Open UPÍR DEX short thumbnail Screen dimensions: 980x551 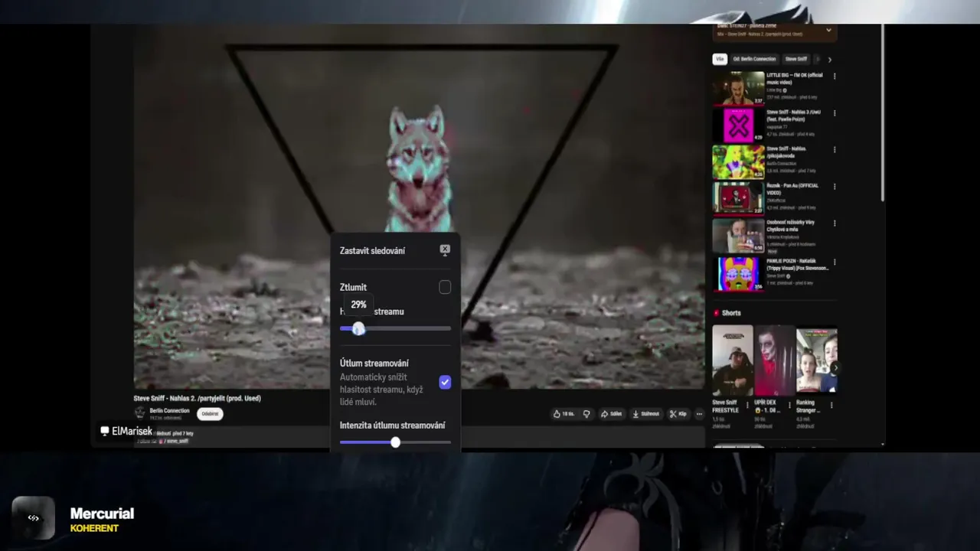(775, 360)
